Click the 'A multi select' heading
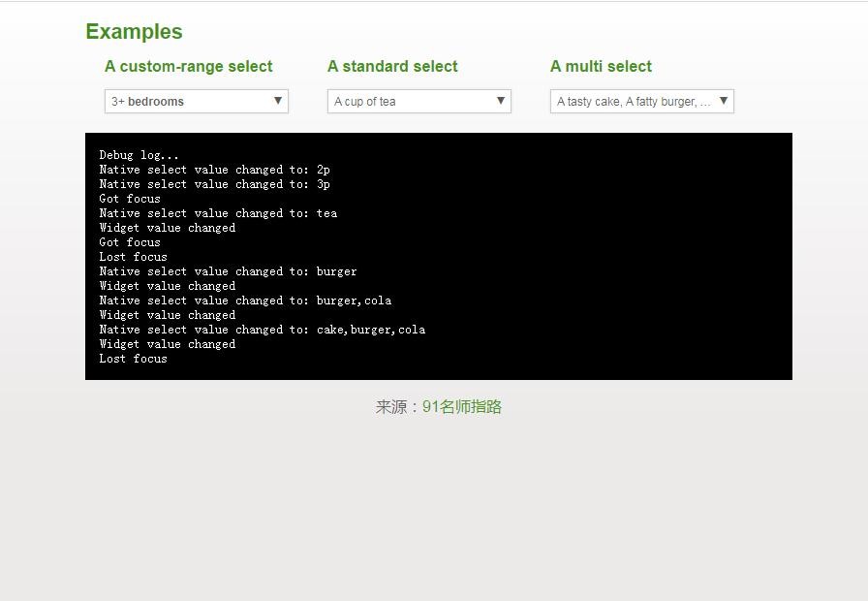 coord(601,67)
